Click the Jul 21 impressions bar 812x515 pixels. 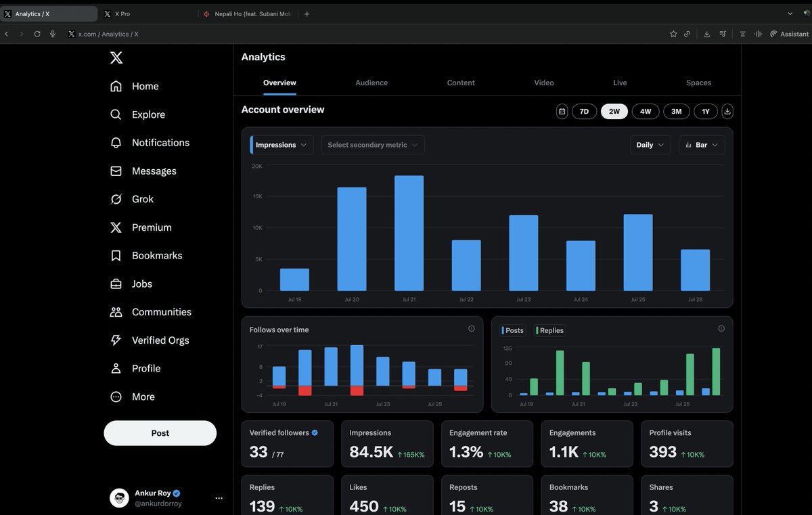409,233
